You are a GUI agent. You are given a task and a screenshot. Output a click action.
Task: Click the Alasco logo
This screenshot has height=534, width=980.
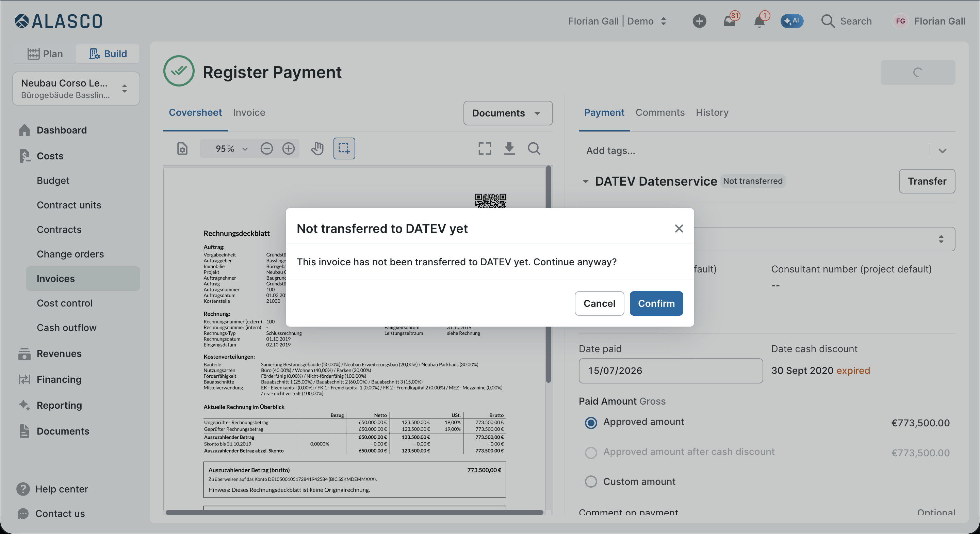(x=59, y=21)
